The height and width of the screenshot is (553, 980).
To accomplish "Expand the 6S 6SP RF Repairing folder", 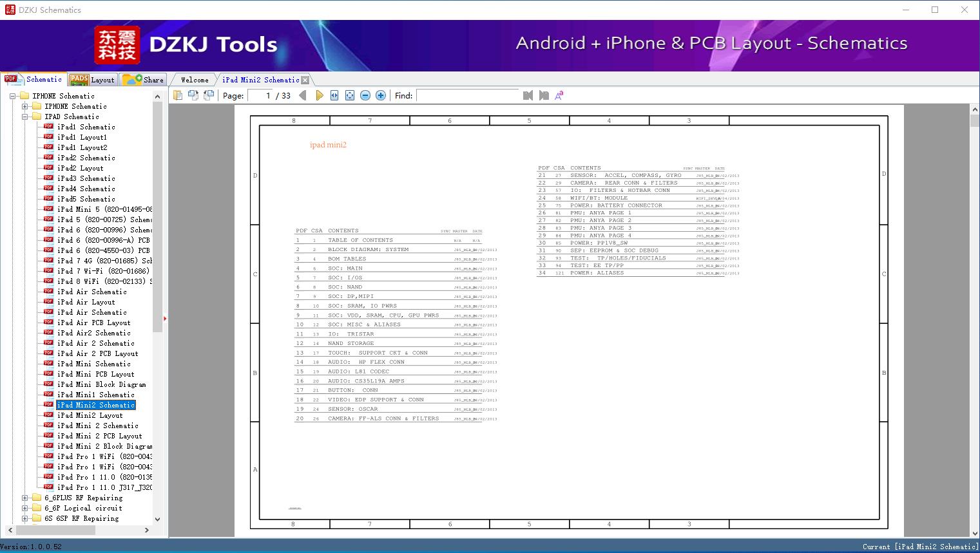I will click(x=25, y=518).
